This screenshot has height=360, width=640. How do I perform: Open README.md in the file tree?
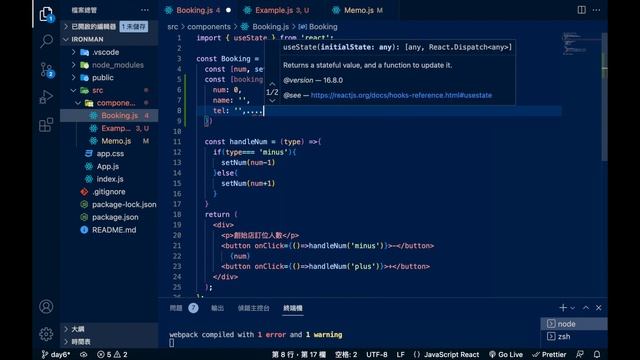[109, 229]
